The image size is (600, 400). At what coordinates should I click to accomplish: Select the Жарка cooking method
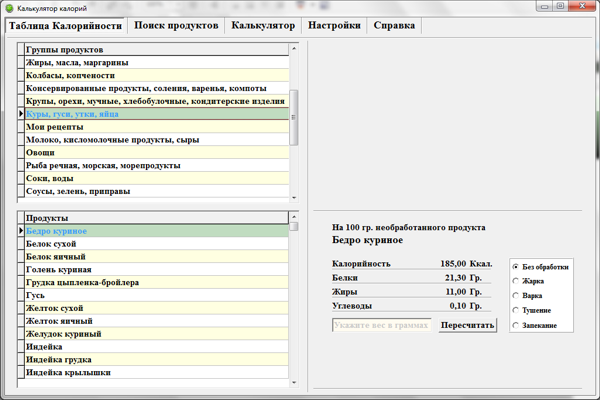tap(528, 281)
